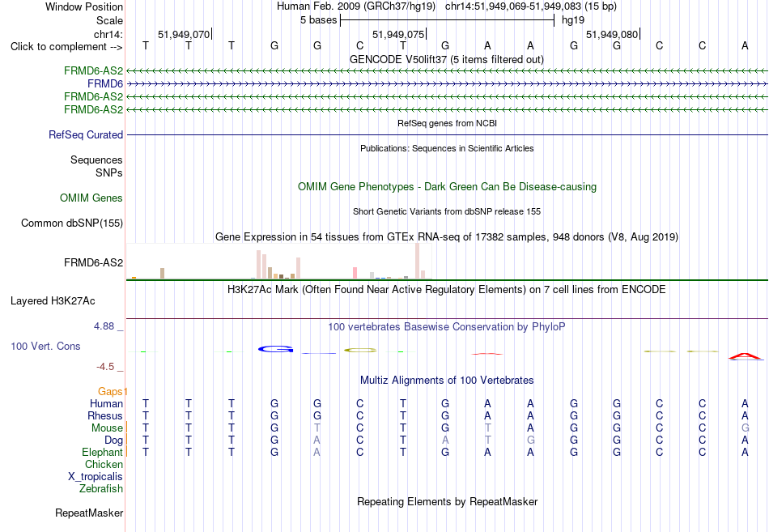Image resolution: width=769 pixels, height=532 pixels.
Task: Open the GENCODE V50lift37 track title
Action: point(447,60)
